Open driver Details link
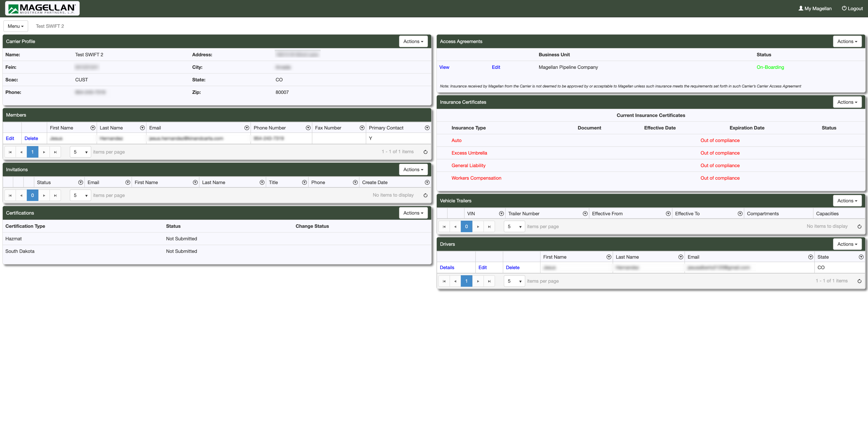Viewport: 868px width, 442px height. pos(447,267)
